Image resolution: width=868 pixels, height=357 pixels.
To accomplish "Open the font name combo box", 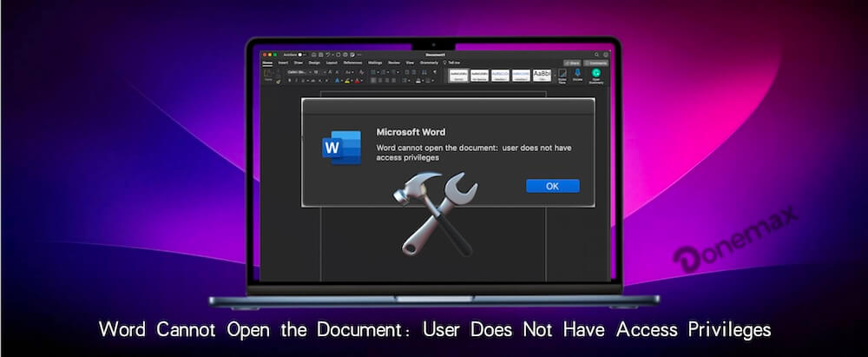I will tap(299, 72).
